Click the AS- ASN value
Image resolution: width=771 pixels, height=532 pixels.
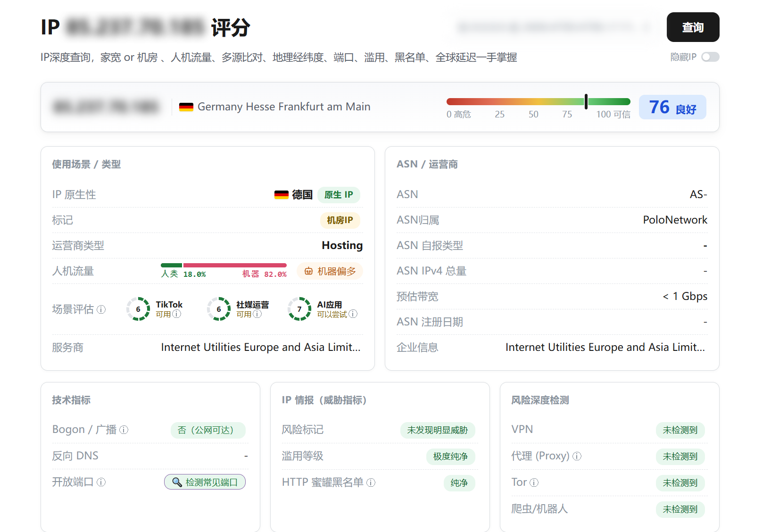(698, 194)
